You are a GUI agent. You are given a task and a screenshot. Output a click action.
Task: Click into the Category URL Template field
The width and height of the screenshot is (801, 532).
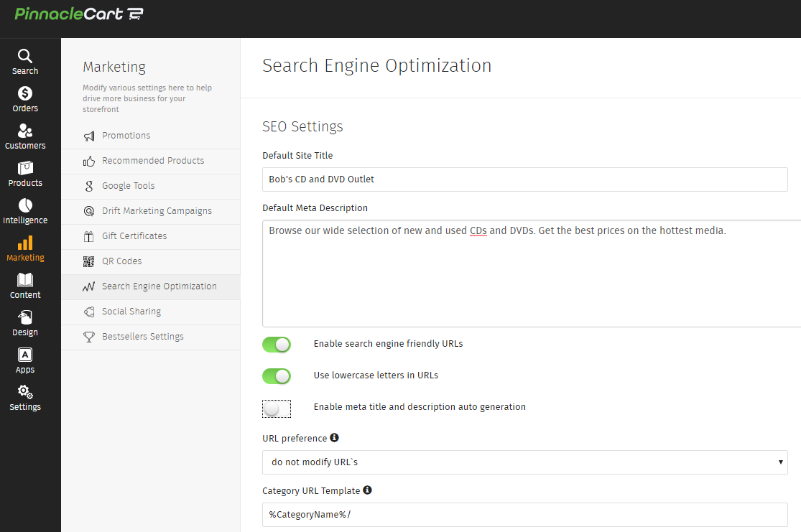(524, 515)
